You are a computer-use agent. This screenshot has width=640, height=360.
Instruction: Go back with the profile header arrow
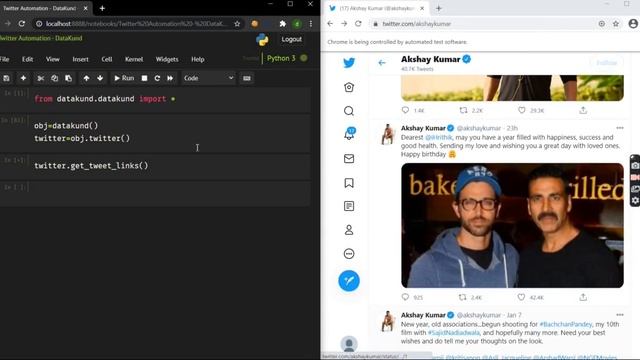(x=382, y=63)
